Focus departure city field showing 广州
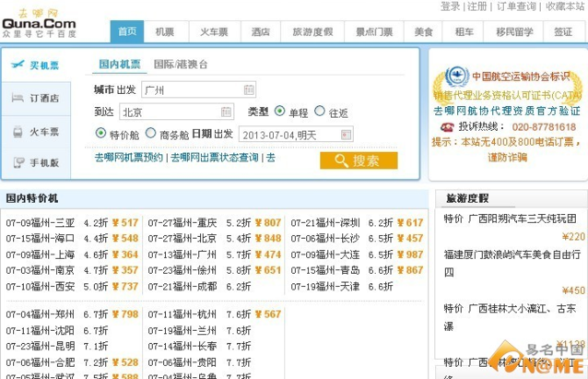Viewport: 588px width, 379px height. click(x=198, y=89)
